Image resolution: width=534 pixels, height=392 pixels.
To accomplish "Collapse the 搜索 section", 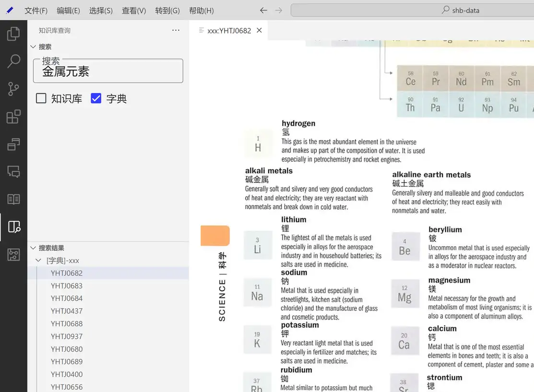I will tap(33, 47).
